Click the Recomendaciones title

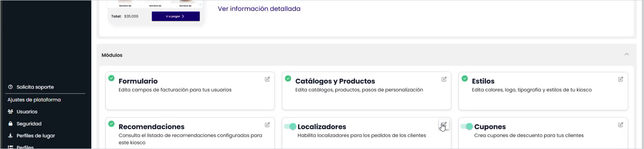(x=151, y=127)
